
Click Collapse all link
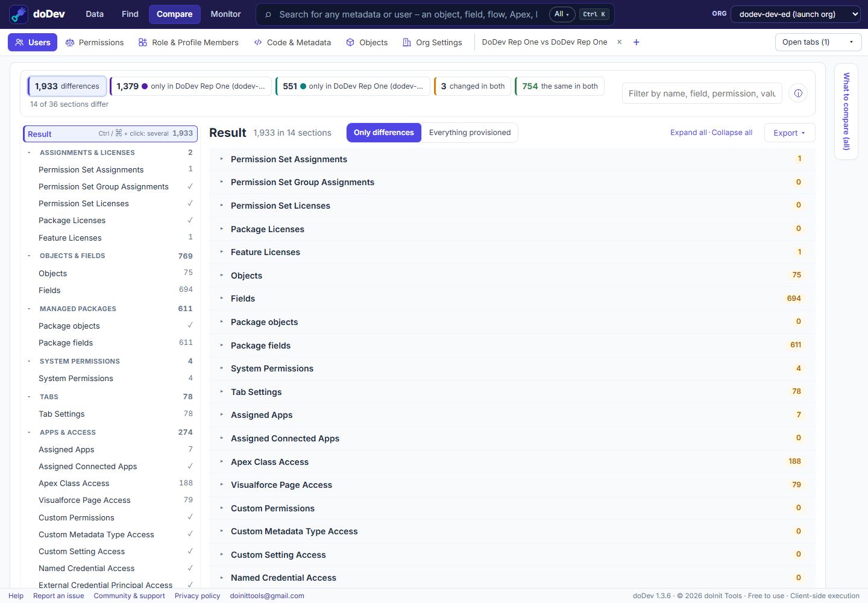click(x=732, y=133)
